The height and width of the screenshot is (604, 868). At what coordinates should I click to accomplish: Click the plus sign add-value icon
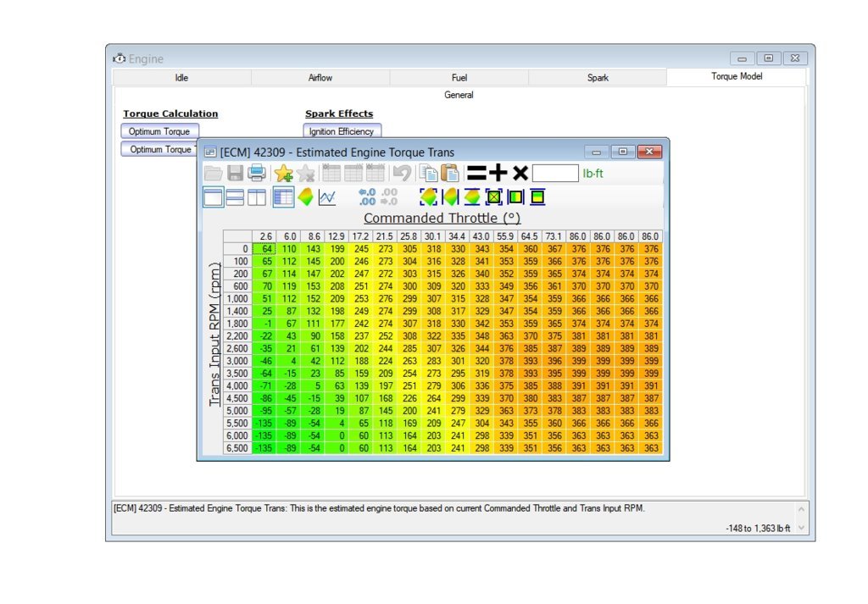(498, 173)
